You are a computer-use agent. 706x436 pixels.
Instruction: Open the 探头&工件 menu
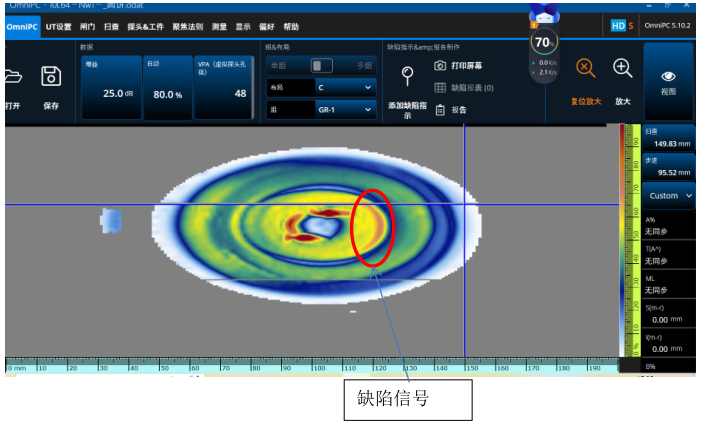click(145, 27)
